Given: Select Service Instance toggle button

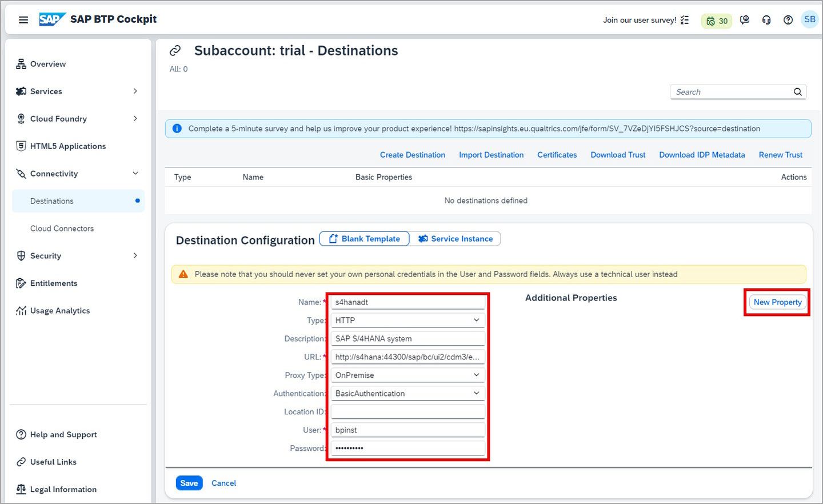Looking at the screenshot, I should (455, 239).
